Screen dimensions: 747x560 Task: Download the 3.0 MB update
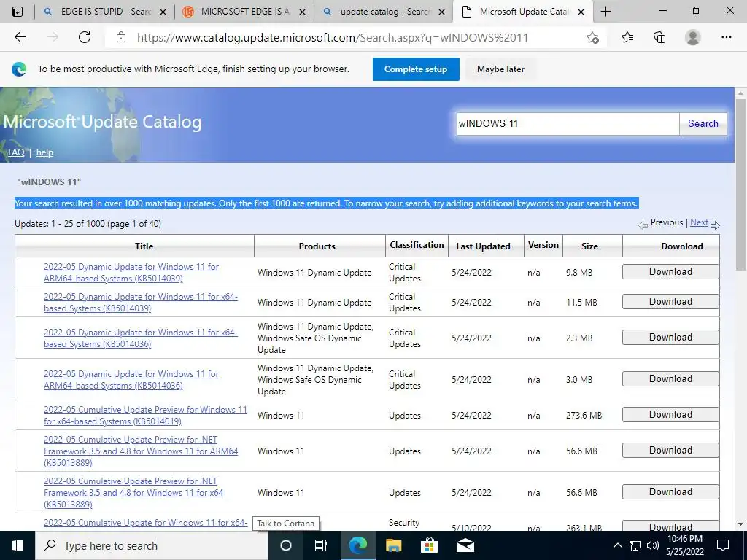[670, 378]
